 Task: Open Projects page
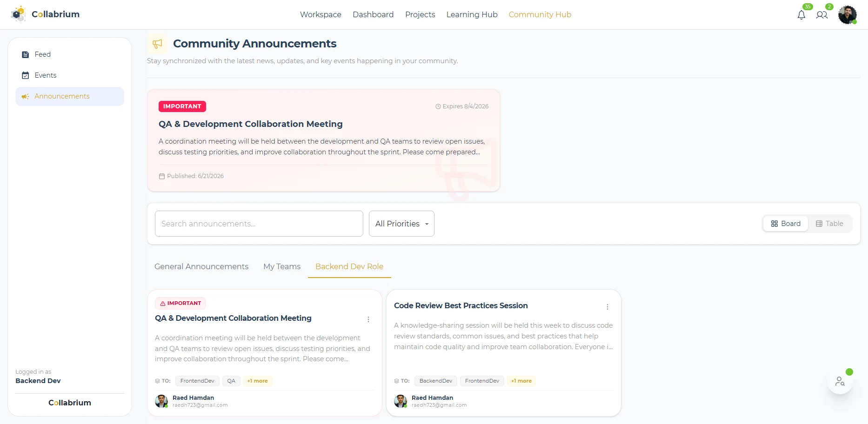(x=420, y=14)
